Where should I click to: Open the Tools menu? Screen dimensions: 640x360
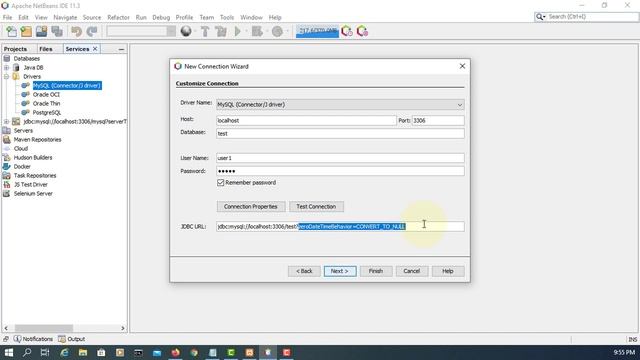pyautogui.click(x=227, y=18)
